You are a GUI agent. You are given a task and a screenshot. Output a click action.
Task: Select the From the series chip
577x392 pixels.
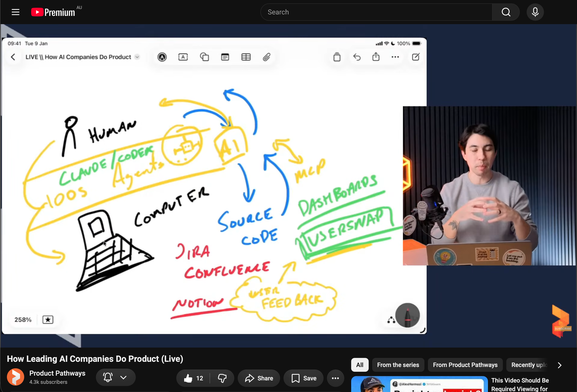click(x=398, y=365)
